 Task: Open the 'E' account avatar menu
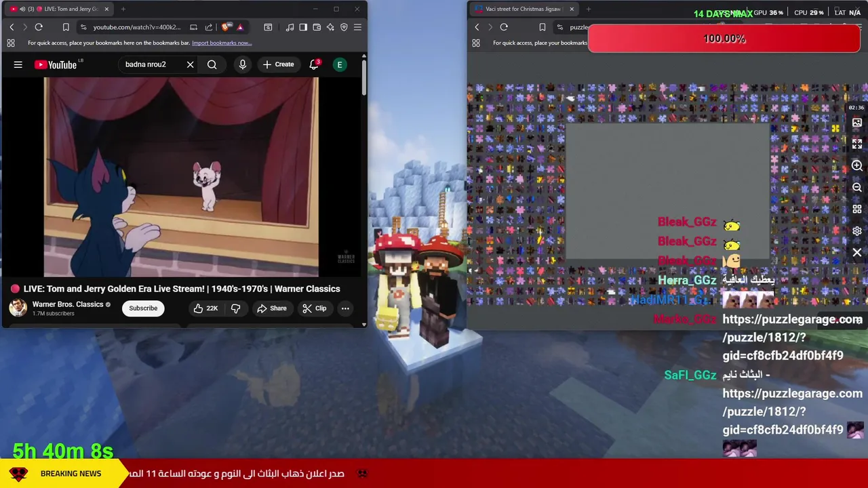(340, 64)
